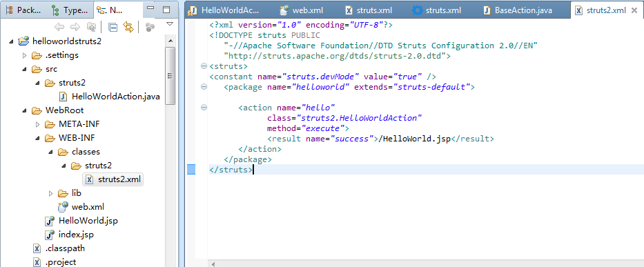Open the HelloWorldAction editor tab
This screenshot has height=267, width=644.
pos(224,10)
